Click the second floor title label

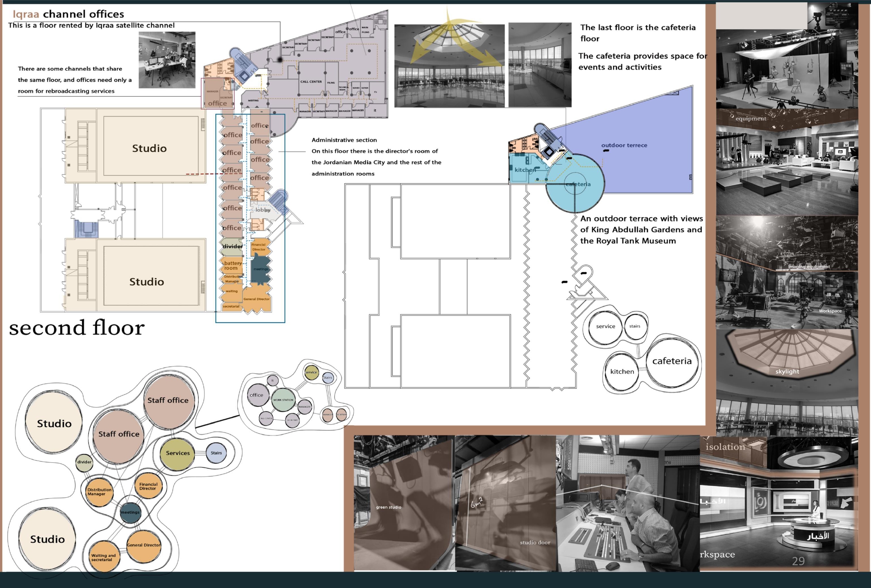pyautogui.click(x=77, y=328)
